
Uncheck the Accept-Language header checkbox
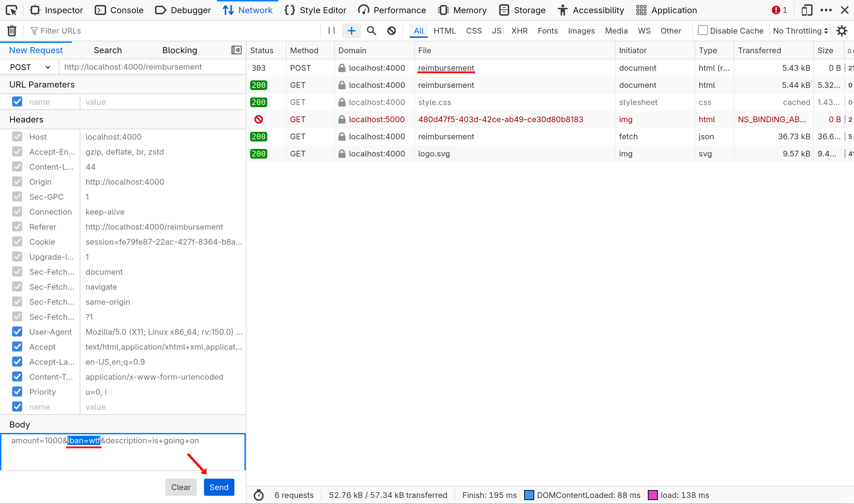tap(17, 362)
